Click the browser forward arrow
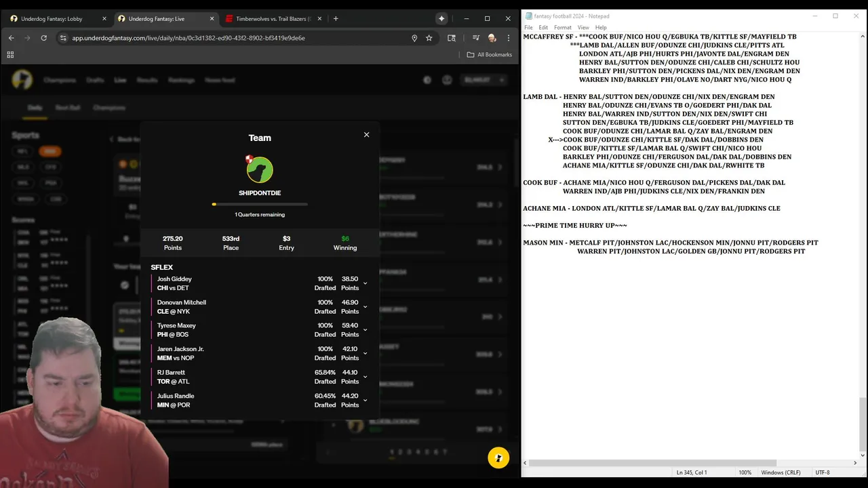The height and width of the screenshot is (488, 868). [27, 38]
